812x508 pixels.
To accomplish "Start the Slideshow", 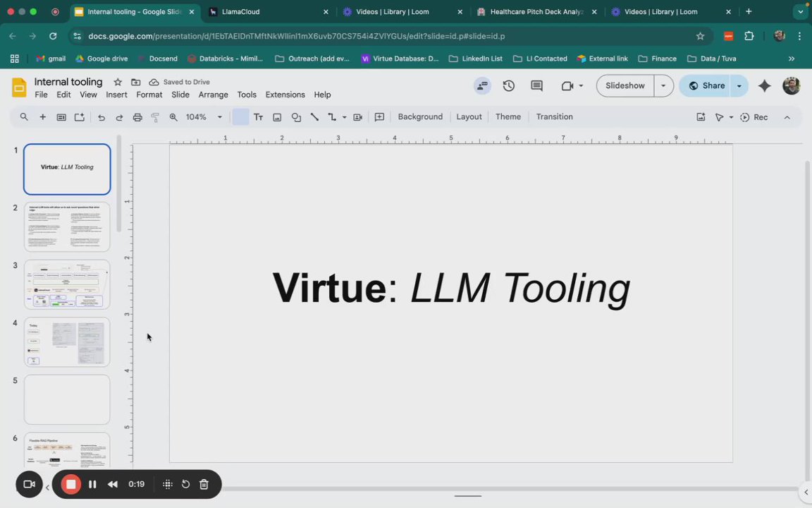I will [x=625, y=85].
